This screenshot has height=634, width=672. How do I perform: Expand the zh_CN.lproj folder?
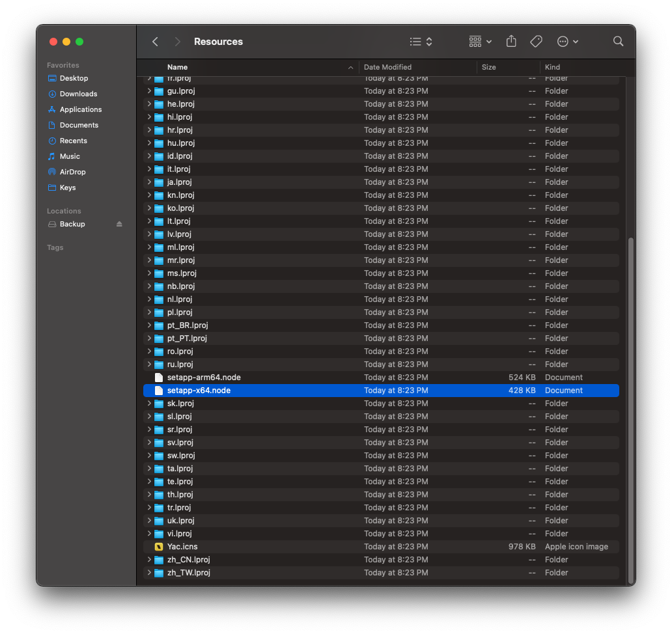(148, 559)
